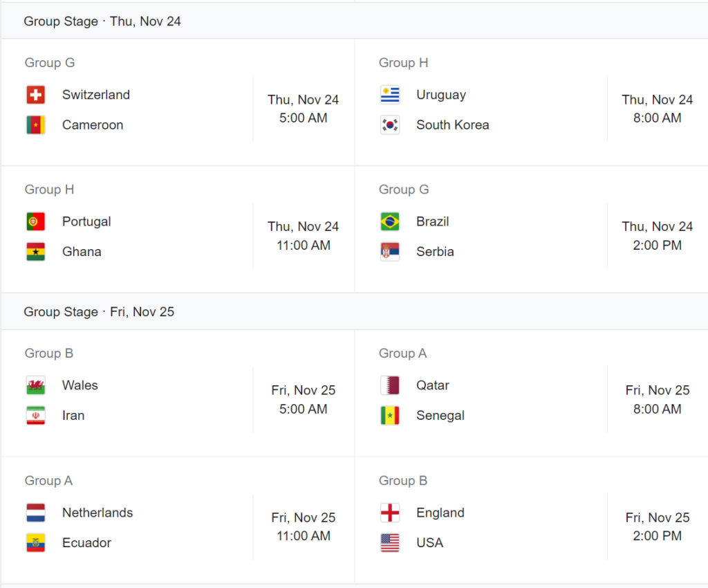Click the Wales dragon flag icon

point(36,385)
